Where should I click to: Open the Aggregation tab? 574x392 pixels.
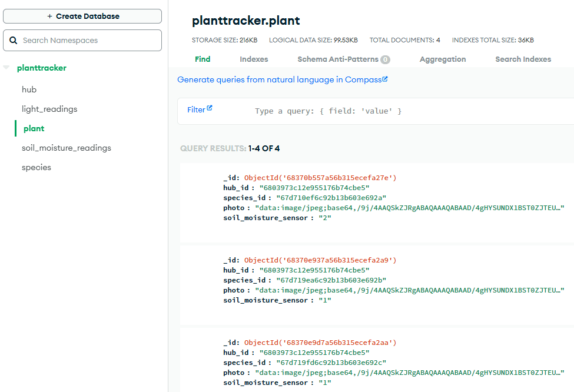point(442,59)
